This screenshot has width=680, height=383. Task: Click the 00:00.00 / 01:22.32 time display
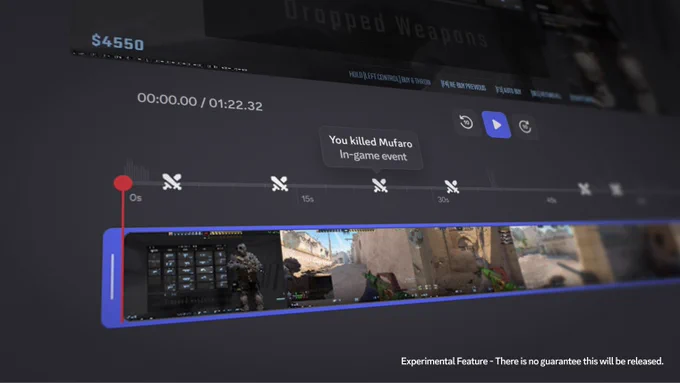tap(200, 102)
